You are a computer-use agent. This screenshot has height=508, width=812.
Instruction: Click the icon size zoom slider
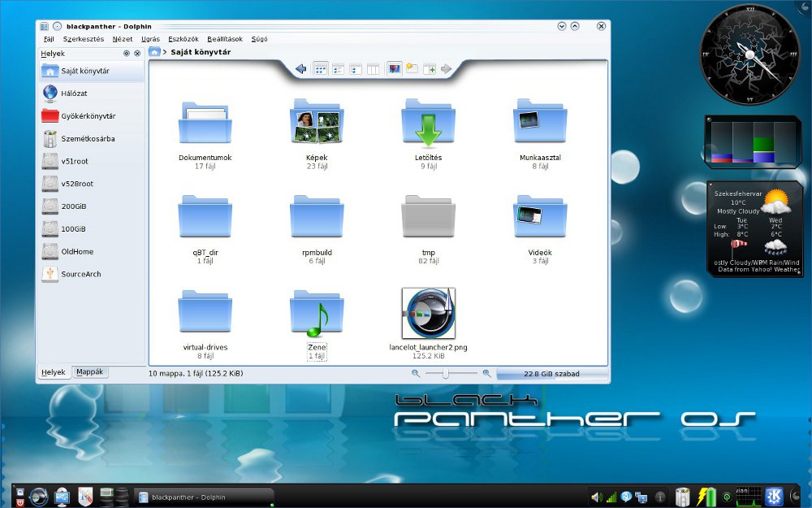click(451, 373)
